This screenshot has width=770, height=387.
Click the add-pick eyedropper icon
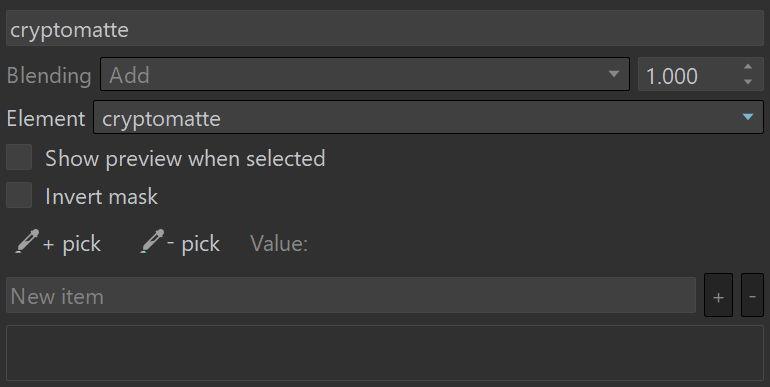tap(27, 242)
